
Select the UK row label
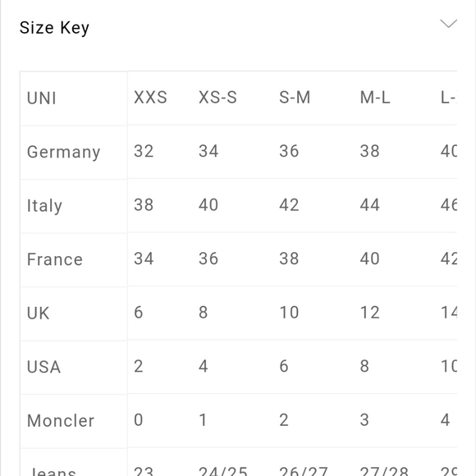pos(38,314)
